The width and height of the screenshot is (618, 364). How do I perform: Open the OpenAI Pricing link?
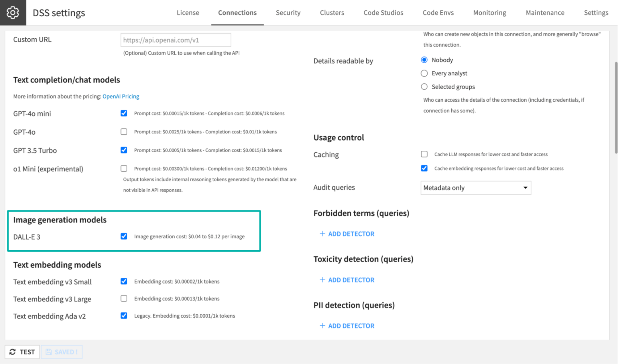tap(121, 96)
